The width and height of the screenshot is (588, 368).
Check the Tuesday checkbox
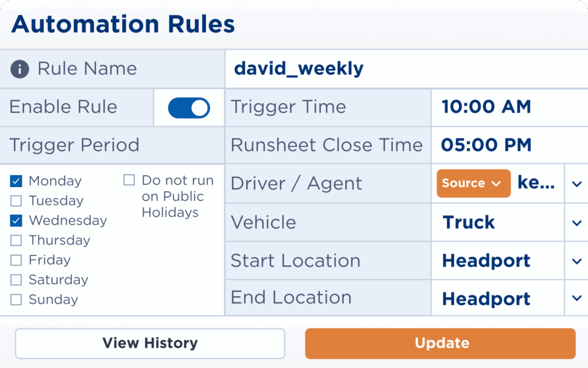pyautogui.click(x=17, y=201)
